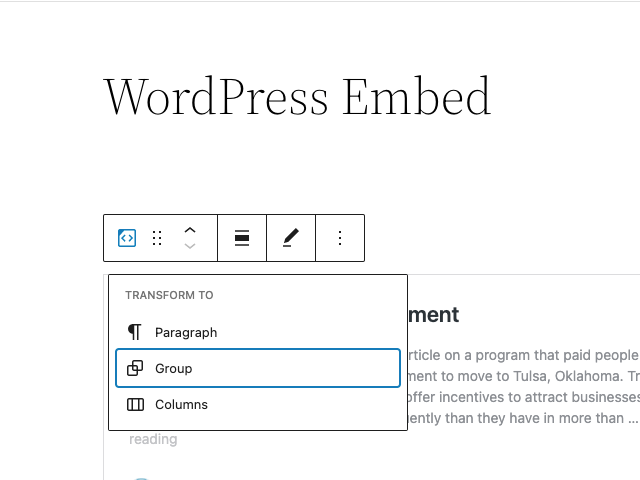Click the Columns layout icon
This screenshot has width=640, height=480.
[135, 404]
